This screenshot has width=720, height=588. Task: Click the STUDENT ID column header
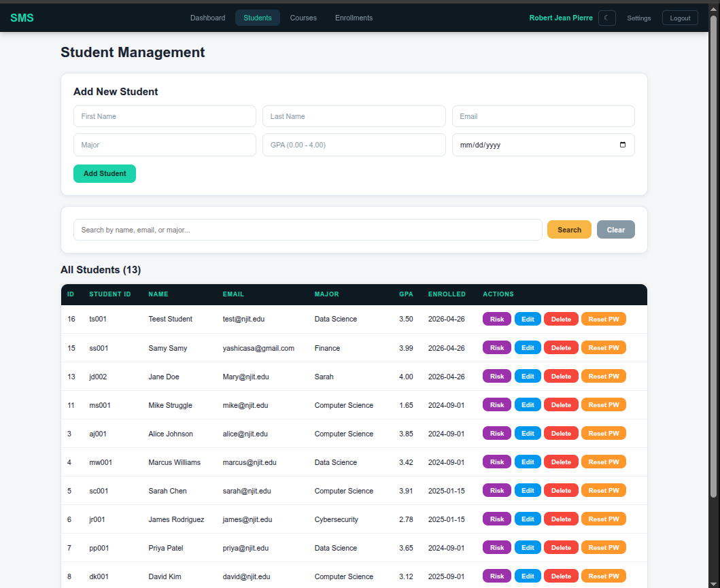click(109, 294)
